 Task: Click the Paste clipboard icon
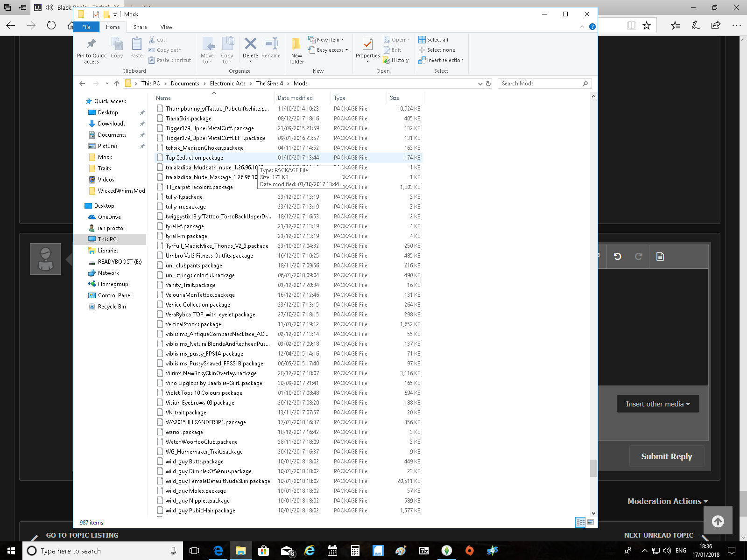(x=136, y=48)
